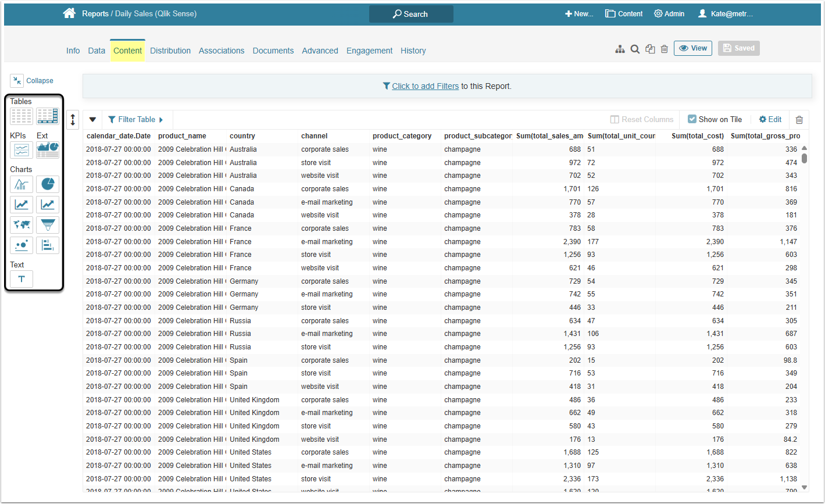Click the table's vertical scrollbar thumb

point(804,158)
